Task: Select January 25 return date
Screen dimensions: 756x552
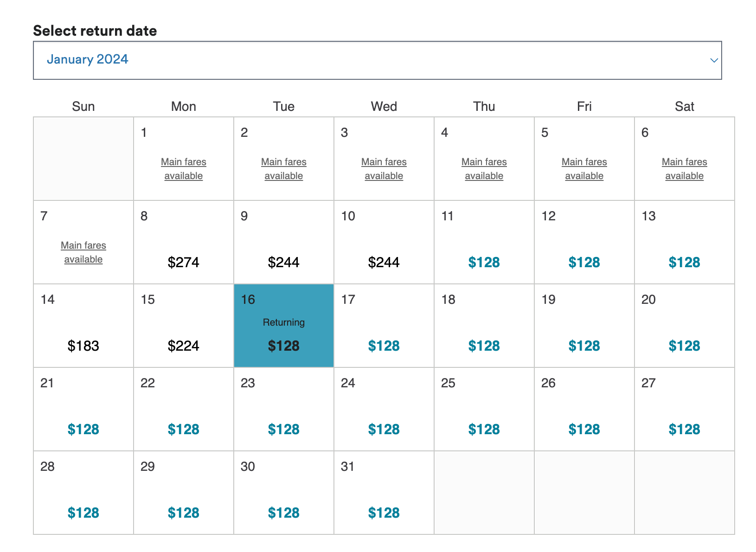Action: pos(484,429)
